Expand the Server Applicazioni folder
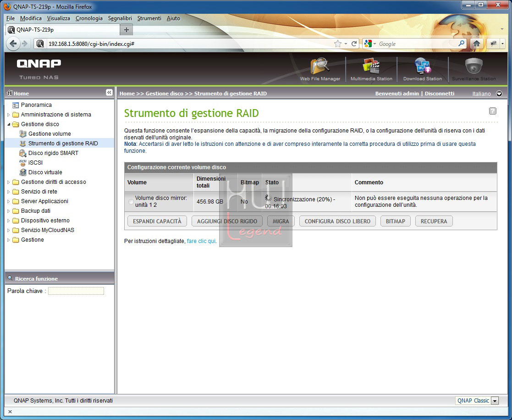The height and width of the screenshot is (420, 512). (9, 201)
